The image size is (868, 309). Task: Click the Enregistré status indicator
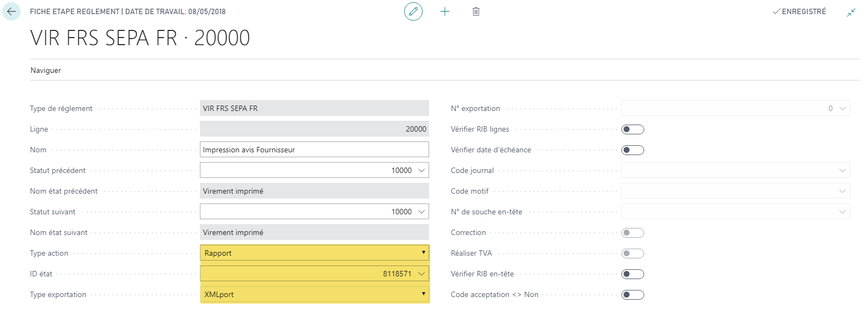click(799, 11)
